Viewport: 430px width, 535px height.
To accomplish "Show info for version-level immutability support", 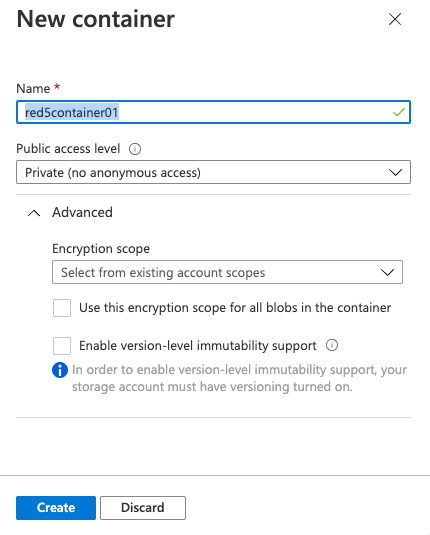I will (x=332, y=345).
